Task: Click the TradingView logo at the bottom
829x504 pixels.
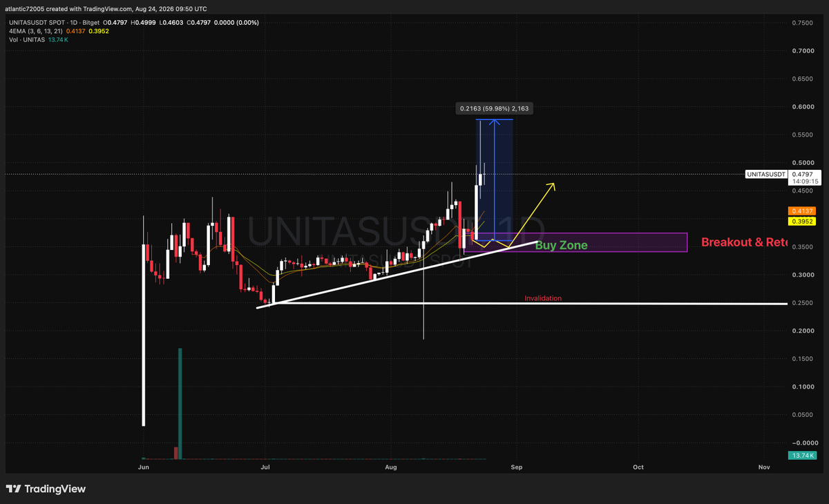Action: 47,489
